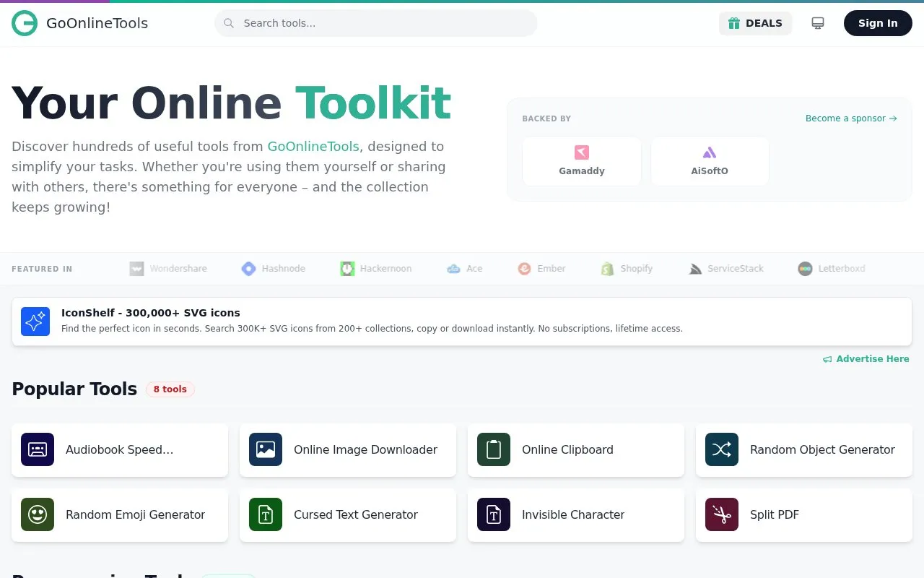
Task: Follow the Become a sponsor link
Action: (851, 118)
